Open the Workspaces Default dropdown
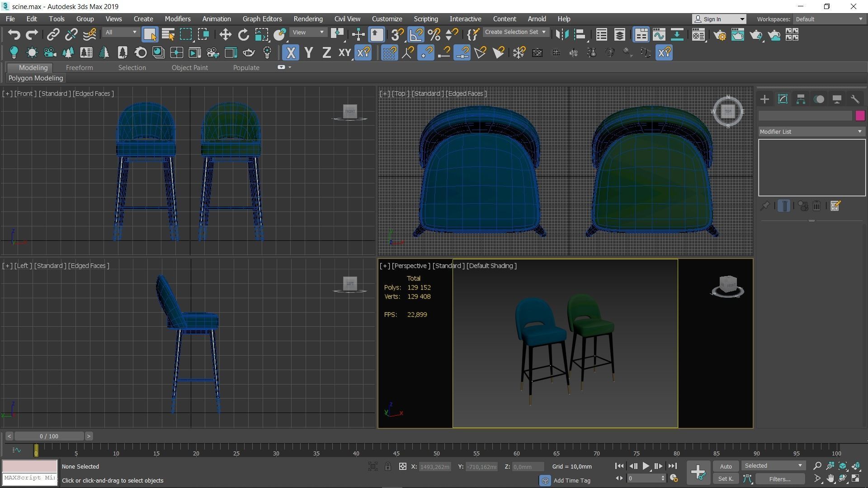The image size is (868, 488). pos(829,19)
